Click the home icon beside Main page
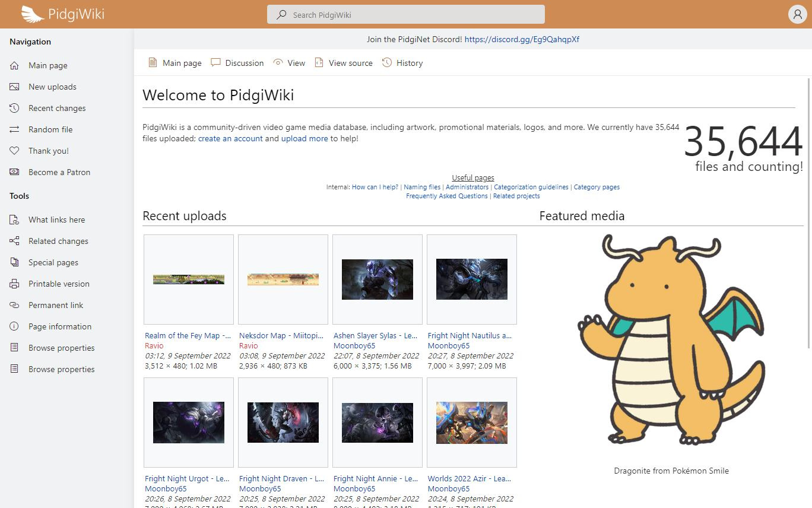Image resolution: width=812 pixels, height=508 pixels. pyautogui.click(x=14, y=65)
